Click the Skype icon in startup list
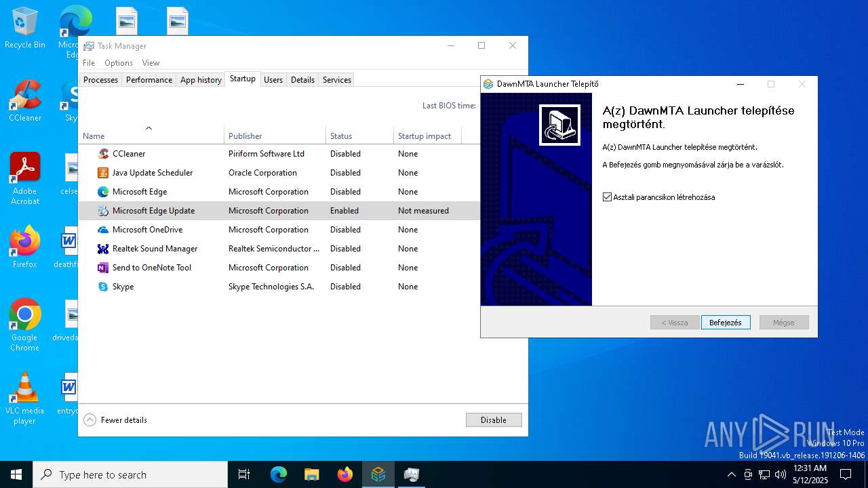 pos(103,287)
